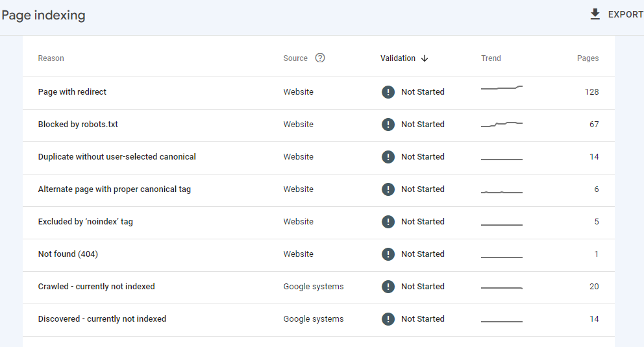Click the Validation sort arrow icon
Image resolution: width=644 pixels, height=347 pixels.
425,58
